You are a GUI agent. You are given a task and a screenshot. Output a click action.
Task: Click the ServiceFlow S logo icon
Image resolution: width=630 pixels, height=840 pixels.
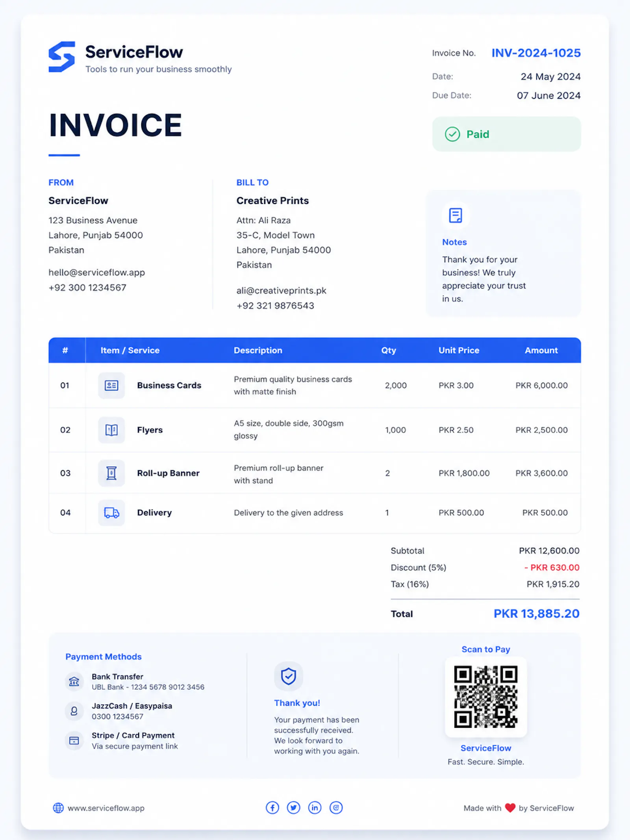(x=62, y=57)
